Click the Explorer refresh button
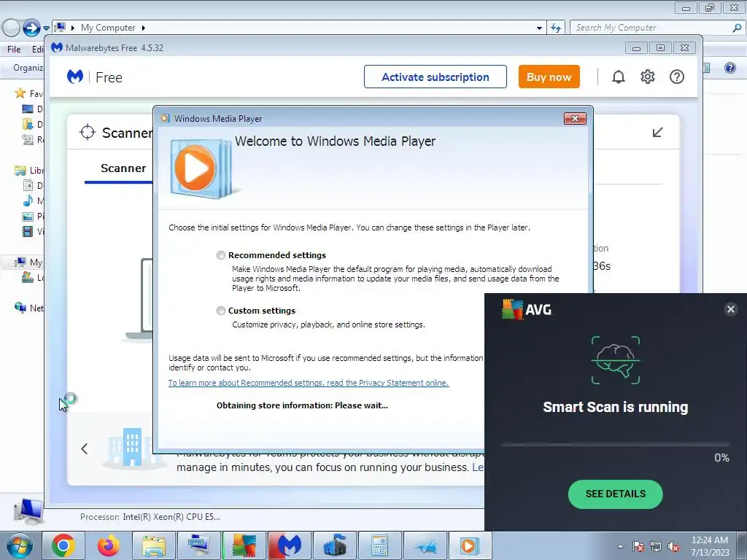747x560 pixels. [x=555, y=28]
